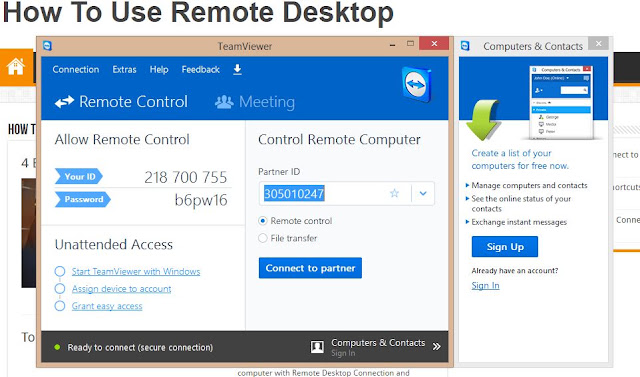Image resolution: width=640 pixels, height=377 pixels.
Task: Click the download arrow icon in TeamViewer menu
Action: tap(237, 70)
